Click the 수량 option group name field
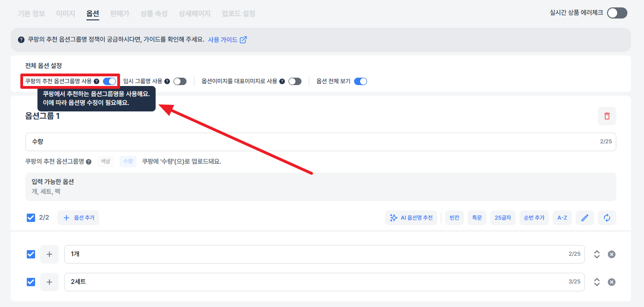This screenshot has width=644, height=307. 320,141
